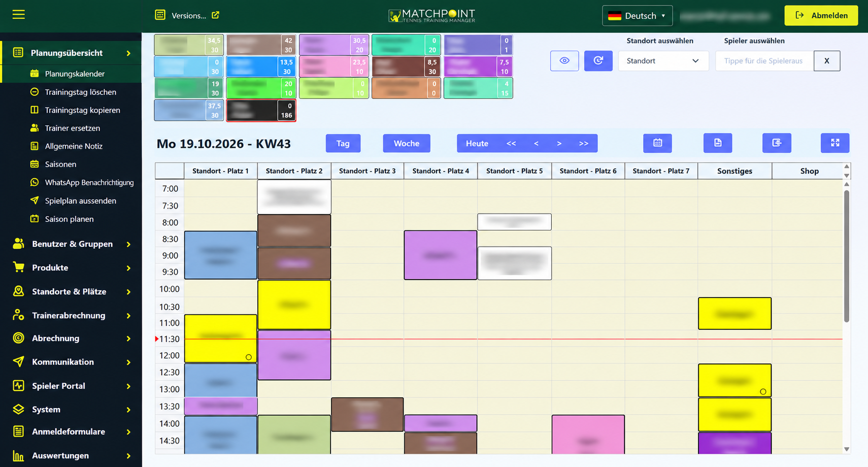The width and height of the screenshot is (868, 467).
Task: Toggle the fullscreen expand icon button
Action: click(x=835, y=143)
